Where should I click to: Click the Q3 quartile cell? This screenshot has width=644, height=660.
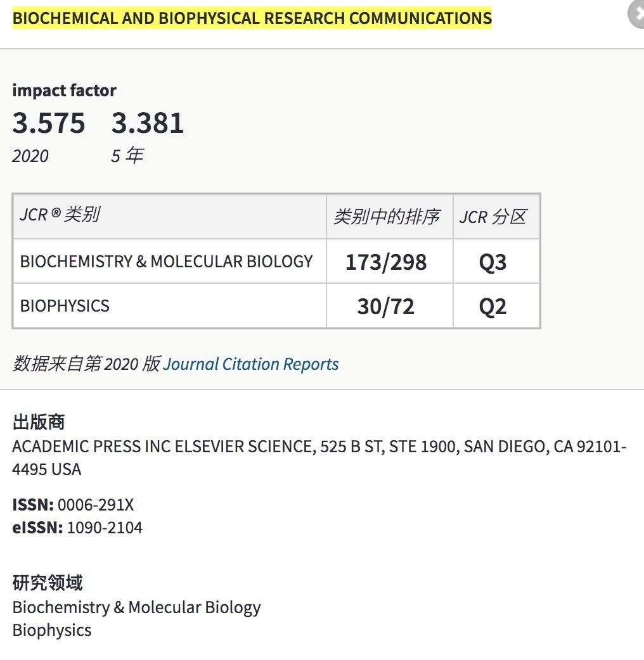coord(496,261)
